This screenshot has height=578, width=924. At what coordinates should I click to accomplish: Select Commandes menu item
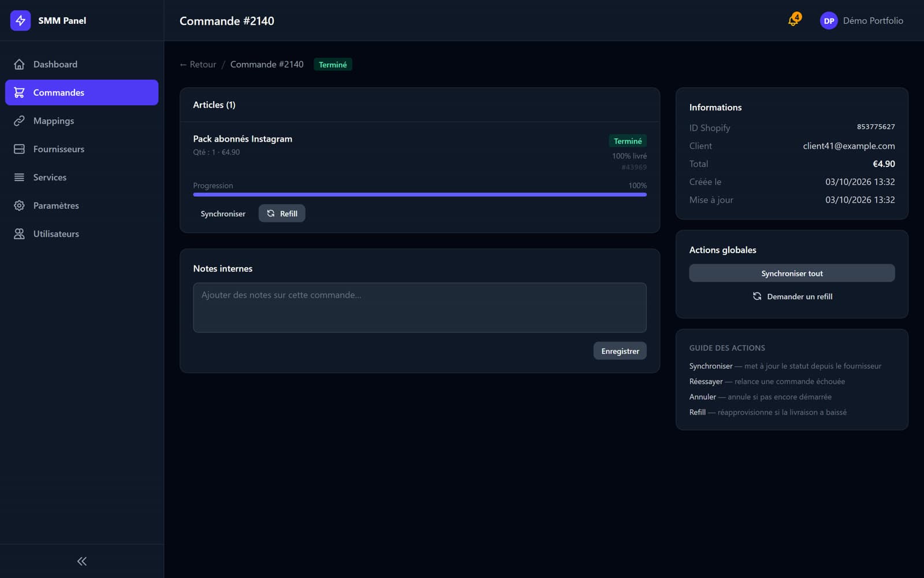click(81, 92)
